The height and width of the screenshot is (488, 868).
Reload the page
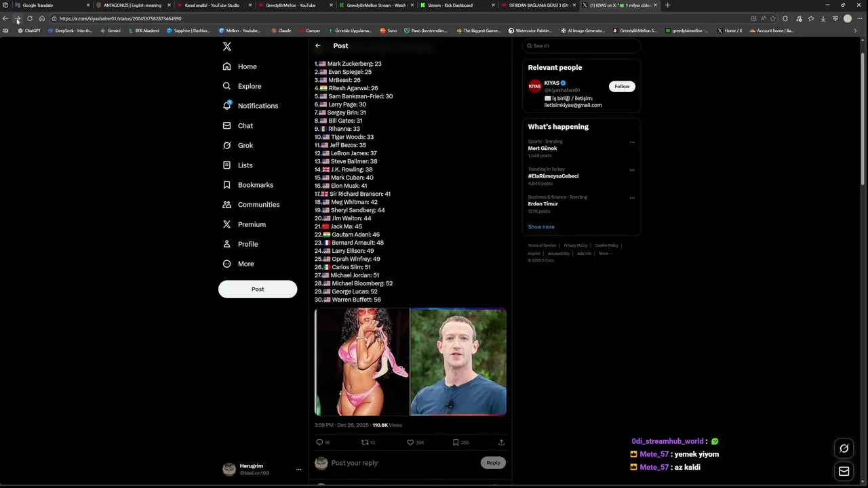coord(30,18)
